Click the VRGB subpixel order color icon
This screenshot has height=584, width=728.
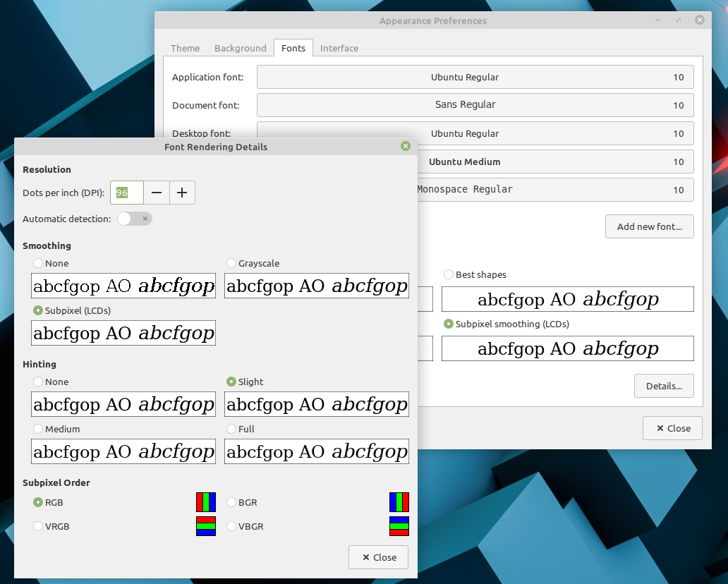(206, 526)
